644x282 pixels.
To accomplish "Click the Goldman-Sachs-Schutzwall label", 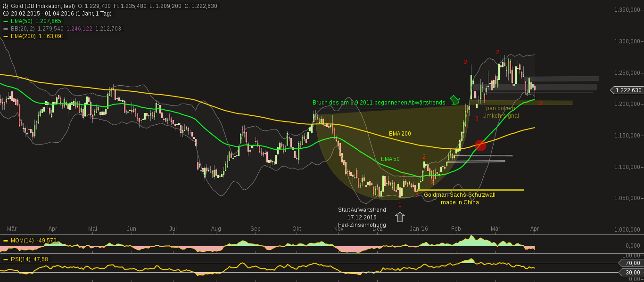I will [460, 194].
